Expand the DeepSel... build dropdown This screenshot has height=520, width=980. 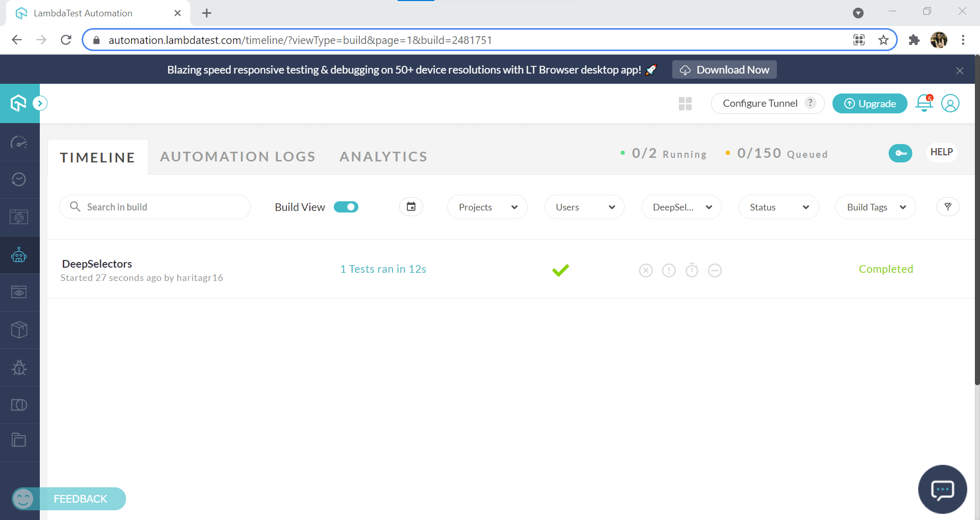[681, 207]
